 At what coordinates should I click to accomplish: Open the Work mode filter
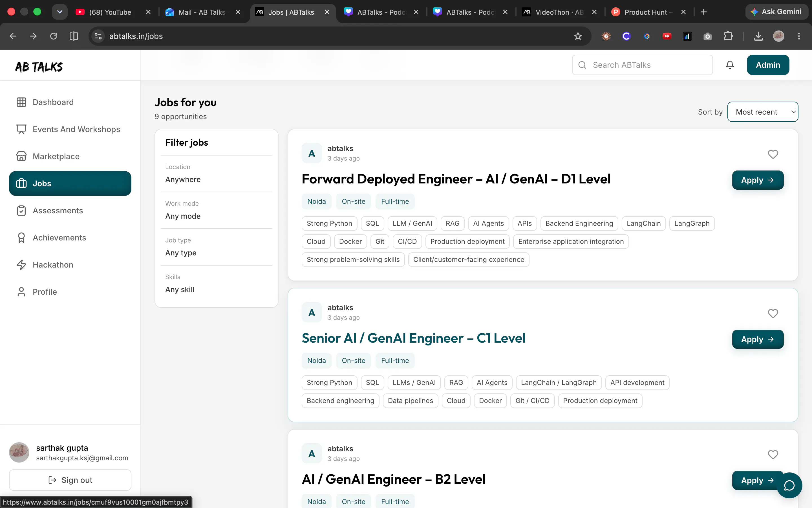pyautogui.click(x=217, y=210)
